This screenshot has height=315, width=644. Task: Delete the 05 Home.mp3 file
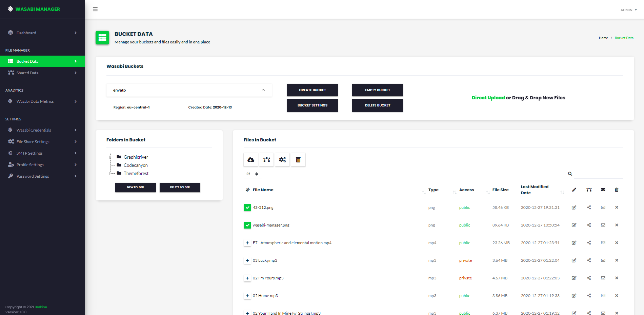click(617, 296)
